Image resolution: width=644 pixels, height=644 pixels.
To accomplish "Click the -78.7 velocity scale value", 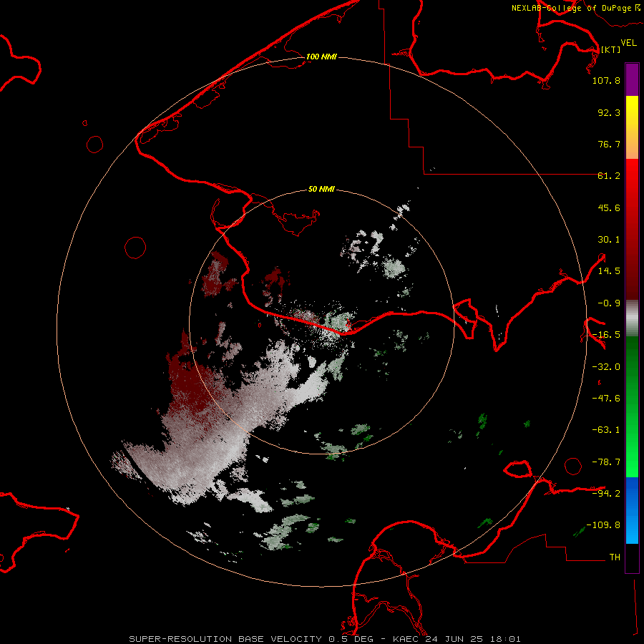I will [606, 462].
